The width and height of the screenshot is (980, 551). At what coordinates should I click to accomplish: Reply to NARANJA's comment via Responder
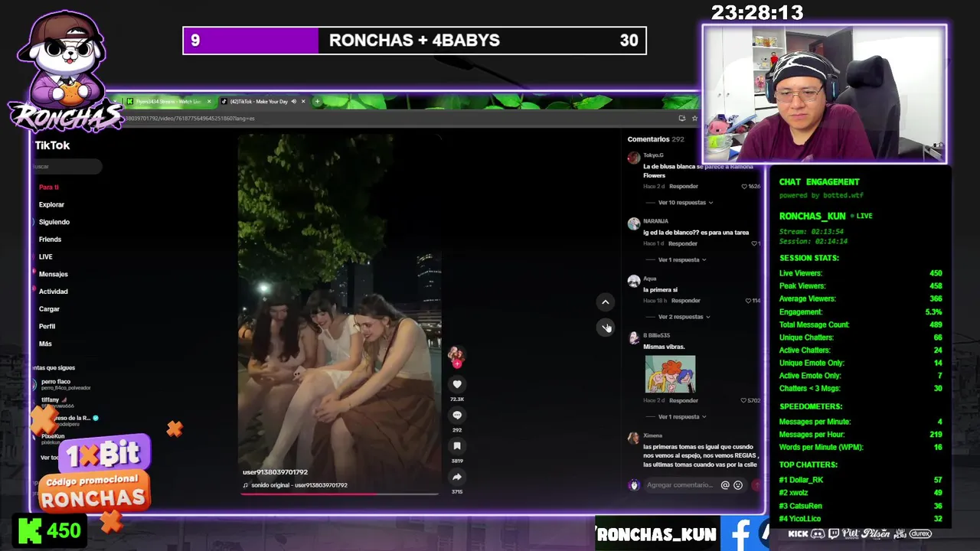point(683,243)
